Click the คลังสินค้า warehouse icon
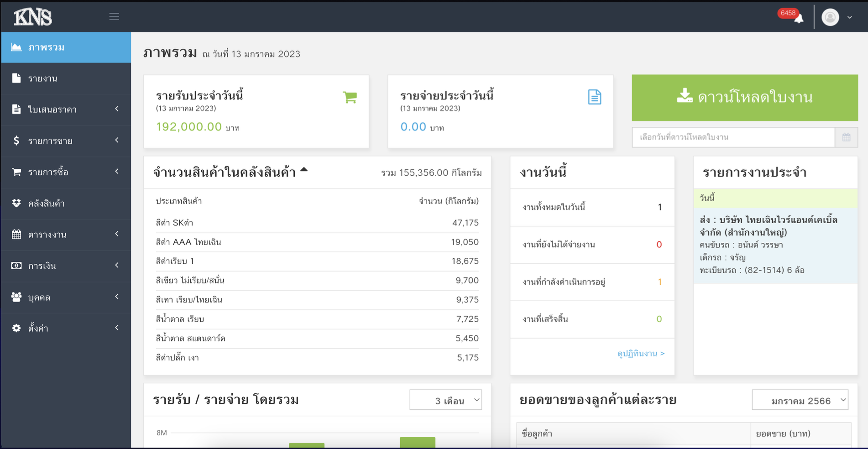This screenshot has width=868, height=449. click(16, 203)
